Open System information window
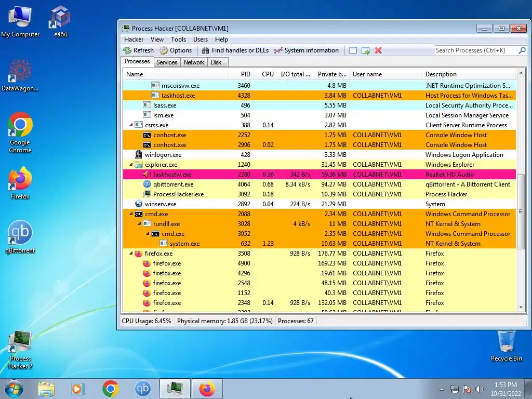The image size is (532, 399). tap(307, 50)
